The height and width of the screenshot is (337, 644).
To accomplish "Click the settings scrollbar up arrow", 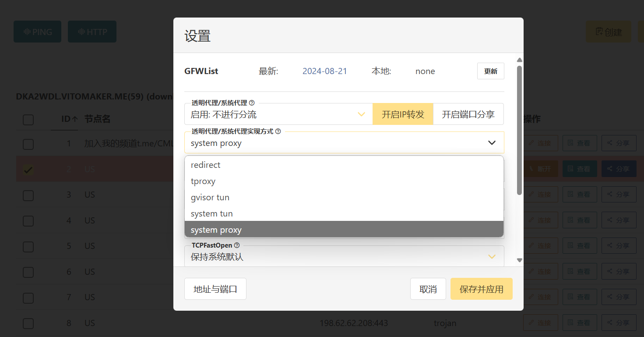I will click(520, 60).
